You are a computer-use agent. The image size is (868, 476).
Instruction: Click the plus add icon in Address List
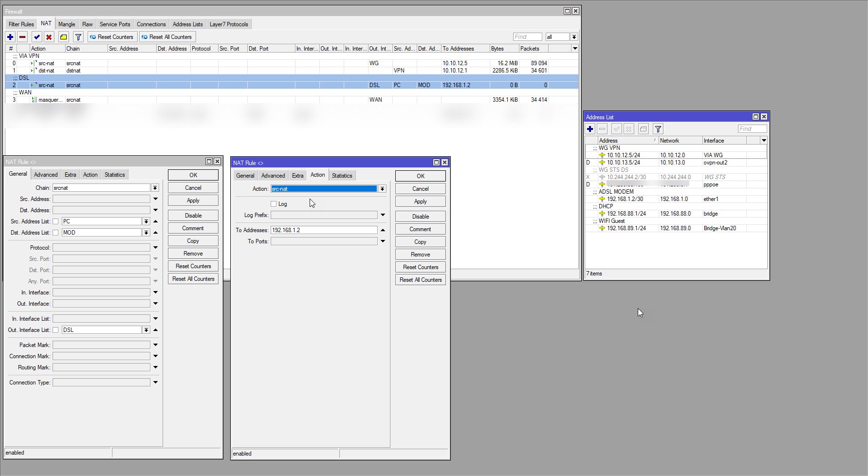(x=590, y=129)
